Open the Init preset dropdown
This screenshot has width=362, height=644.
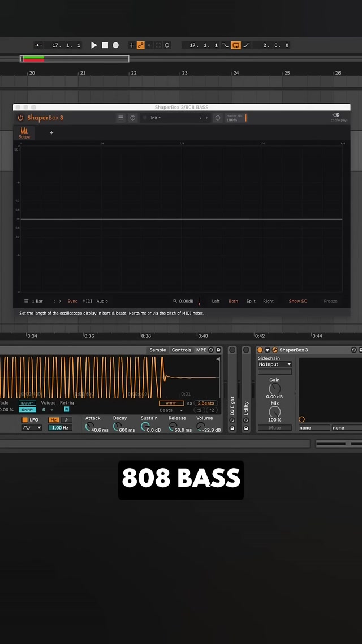tap(170, 118)
